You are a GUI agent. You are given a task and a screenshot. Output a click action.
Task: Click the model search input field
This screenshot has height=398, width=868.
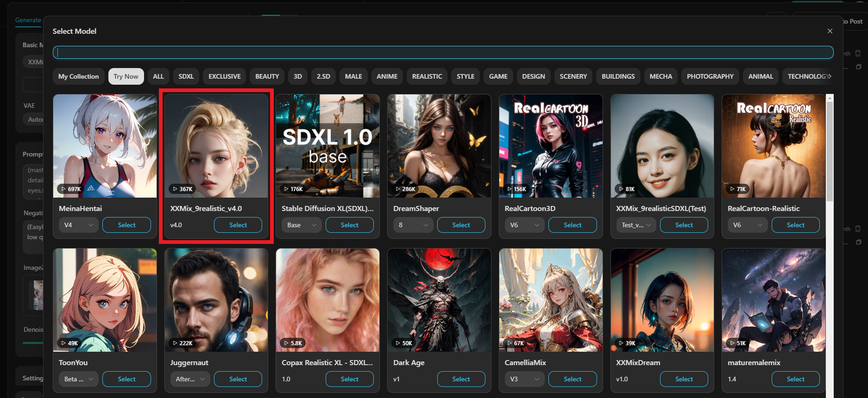[443, 52]
